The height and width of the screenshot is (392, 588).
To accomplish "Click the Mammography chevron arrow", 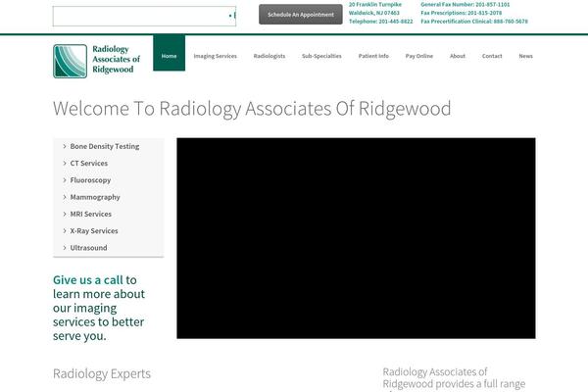I will click(x=65, y=197).
